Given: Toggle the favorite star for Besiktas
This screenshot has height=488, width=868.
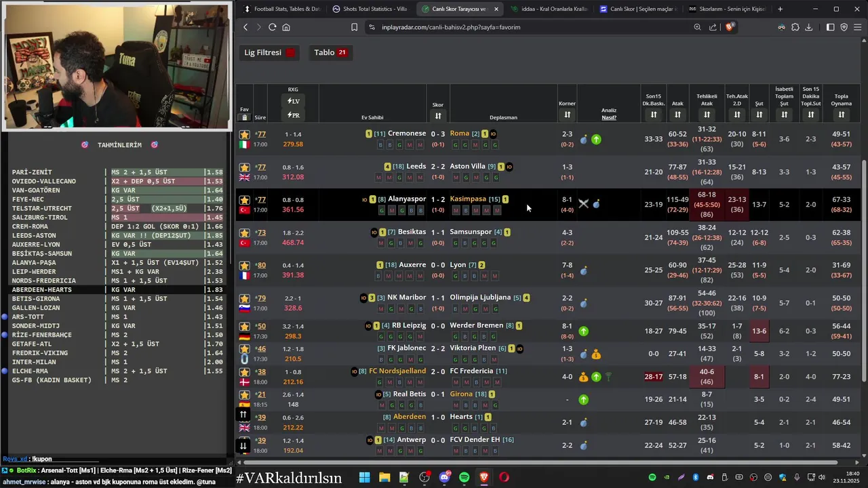Looking at the screenshot, I should pos(245,232).
